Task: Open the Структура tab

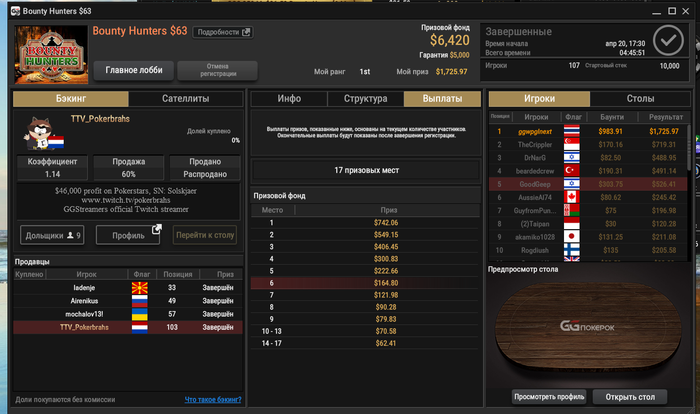Action: (x=366, y=99)
